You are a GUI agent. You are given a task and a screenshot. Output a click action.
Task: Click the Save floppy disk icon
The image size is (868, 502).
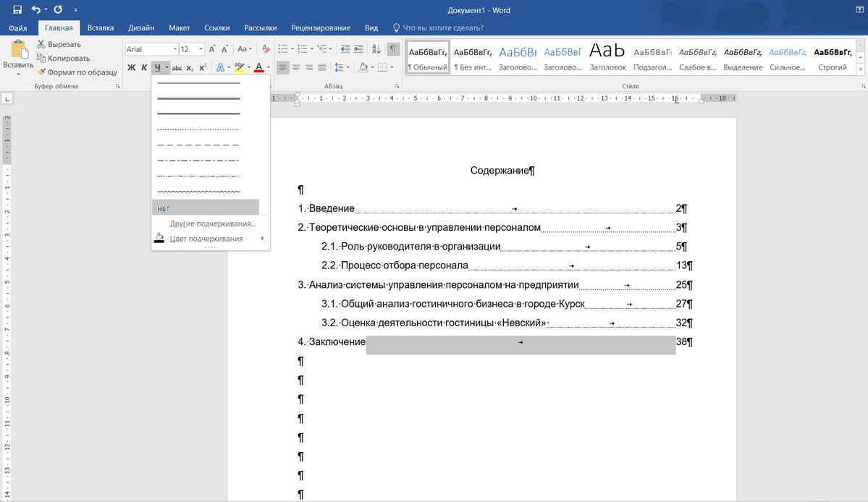pos(17,9)
